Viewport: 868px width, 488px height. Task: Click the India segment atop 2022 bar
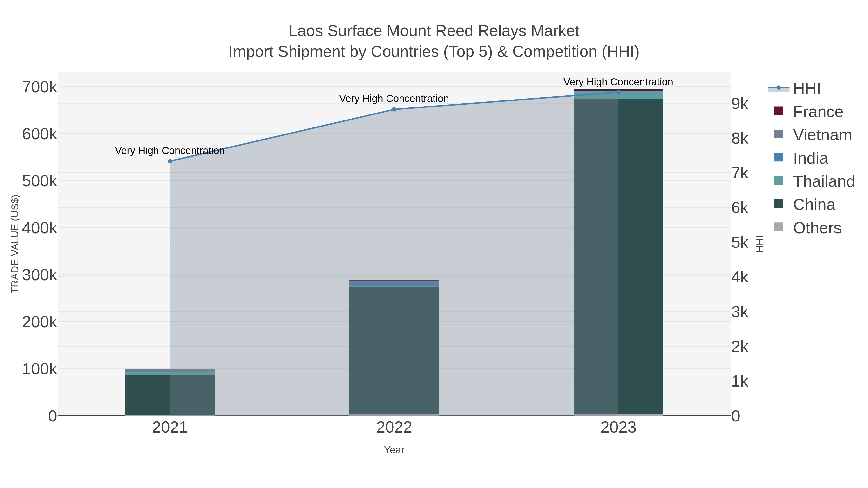[394, 284]
